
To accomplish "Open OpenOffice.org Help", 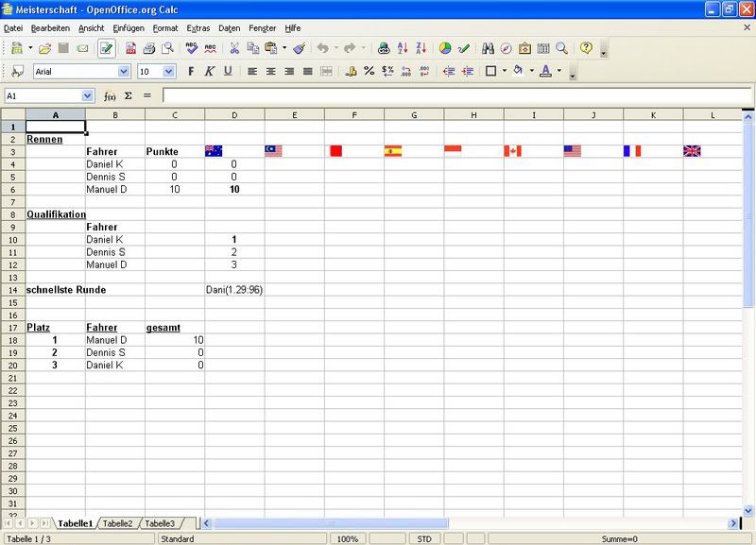I will [x=586, y=48].
